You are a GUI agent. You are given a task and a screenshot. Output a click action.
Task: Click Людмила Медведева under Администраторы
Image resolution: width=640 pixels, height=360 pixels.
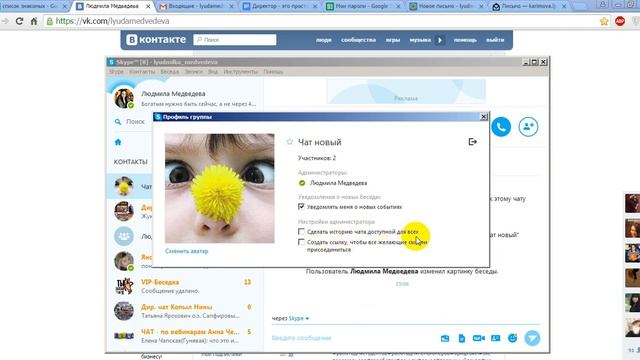click(x=338, y=183)
